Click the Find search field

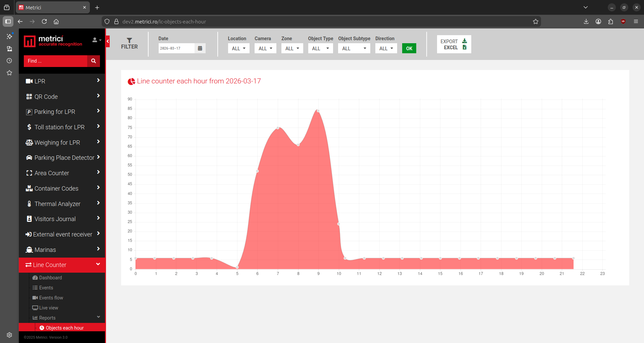[x=56, y=61]
